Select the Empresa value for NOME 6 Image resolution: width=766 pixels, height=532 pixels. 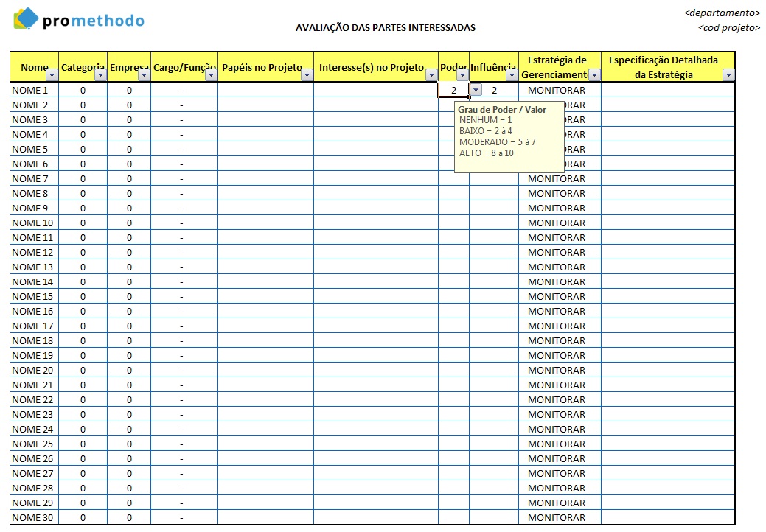pos(129,164)
